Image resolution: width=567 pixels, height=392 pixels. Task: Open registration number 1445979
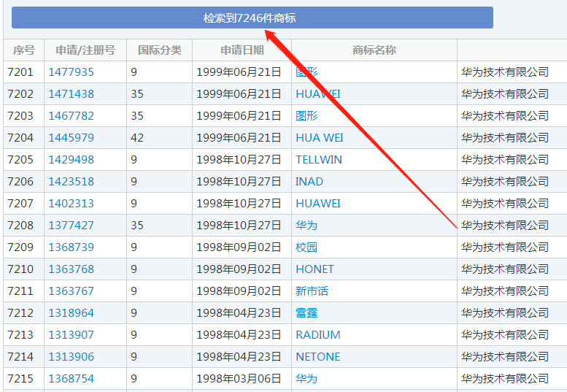click(72, 138)
